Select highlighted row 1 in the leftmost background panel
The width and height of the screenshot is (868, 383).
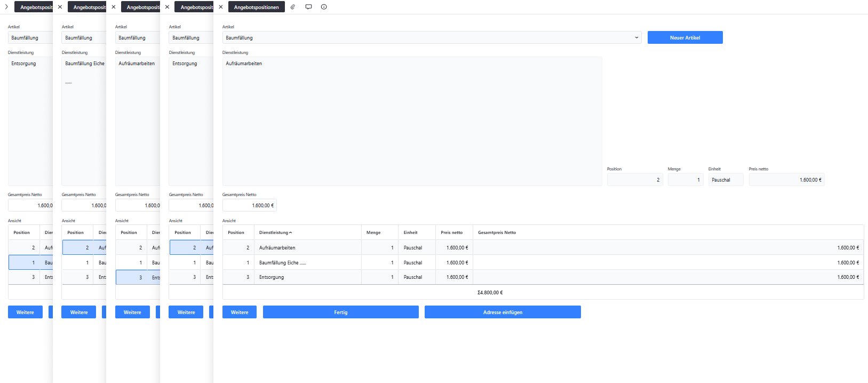(x=30, y=262)
